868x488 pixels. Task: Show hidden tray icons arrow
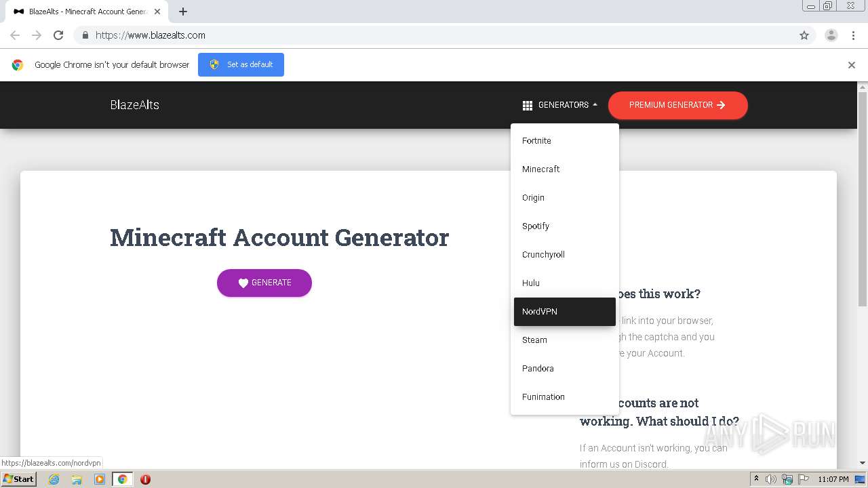coord(756,479)
